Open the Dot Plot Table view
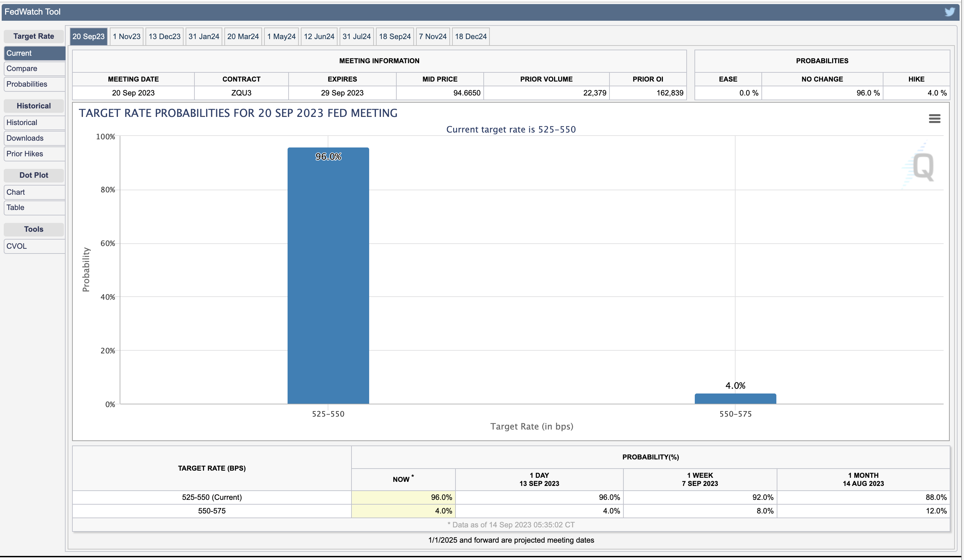Screen dimensions: 964x560 click(x=15, y=207)
